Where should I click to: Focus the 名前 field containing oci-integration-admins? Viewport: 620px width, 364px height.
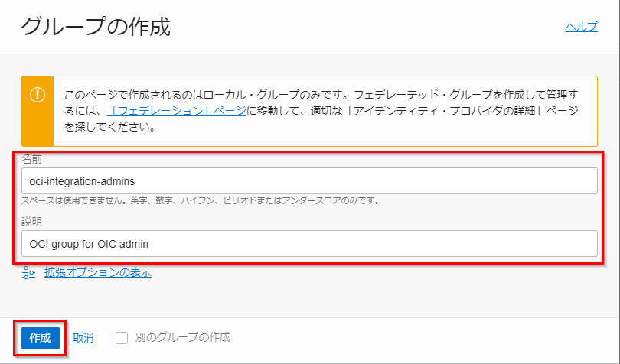point(309,181)
